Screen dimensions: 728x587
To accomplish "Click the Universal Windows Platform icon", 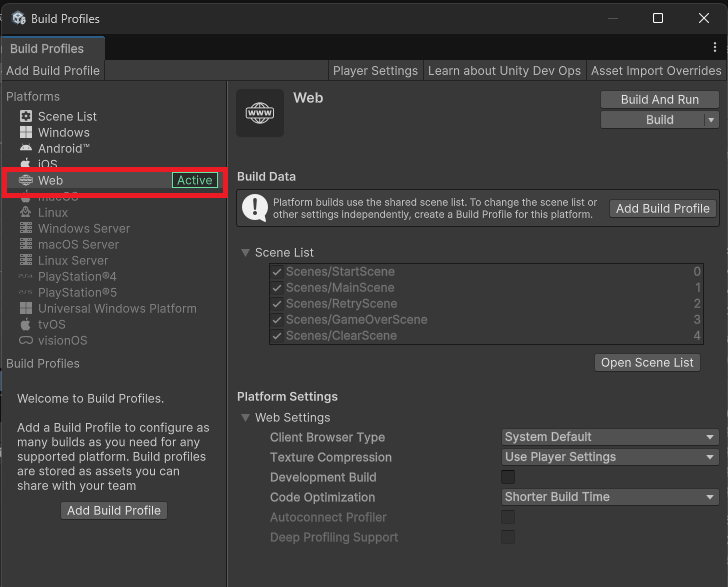I will tap(26, 309).
